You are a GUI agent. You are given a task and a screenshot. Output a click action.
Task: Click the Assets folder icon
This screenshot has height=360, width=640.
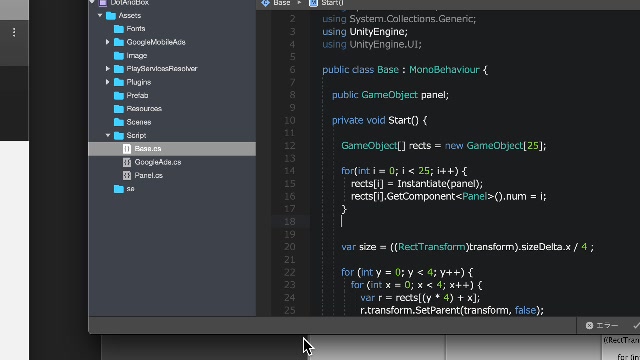pyautogui.click(x=111, y=16)
